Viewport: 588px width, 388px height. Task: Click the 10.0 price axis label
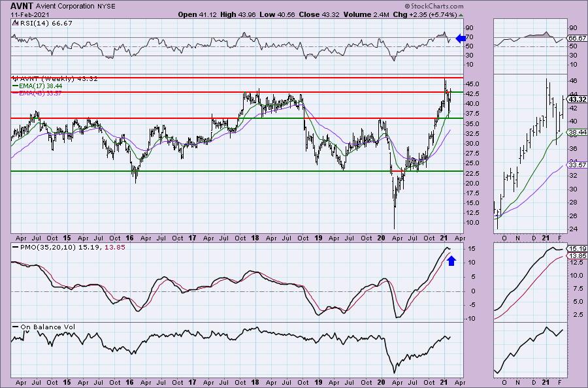point(473,223)
